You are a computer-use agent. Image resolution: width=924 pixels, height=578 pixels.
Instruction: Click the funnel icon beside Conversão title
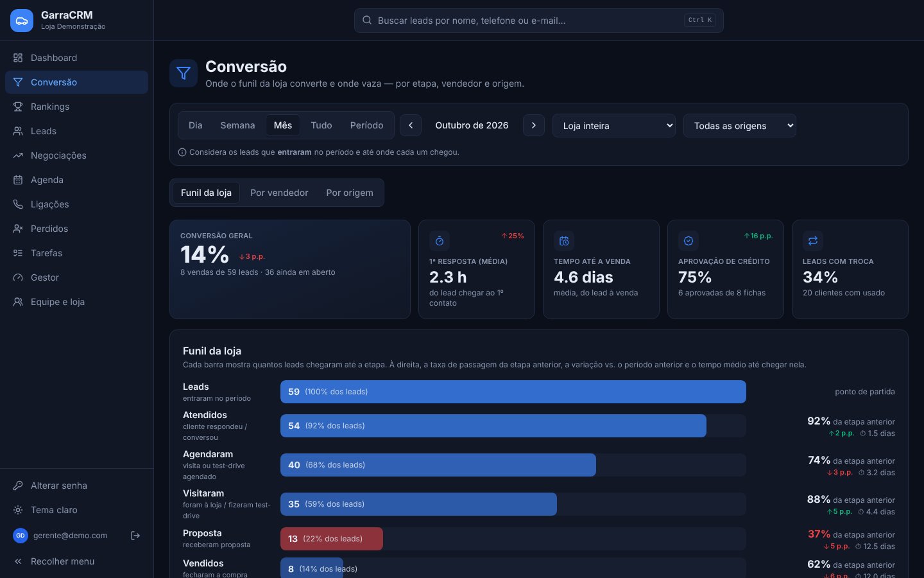184,73
